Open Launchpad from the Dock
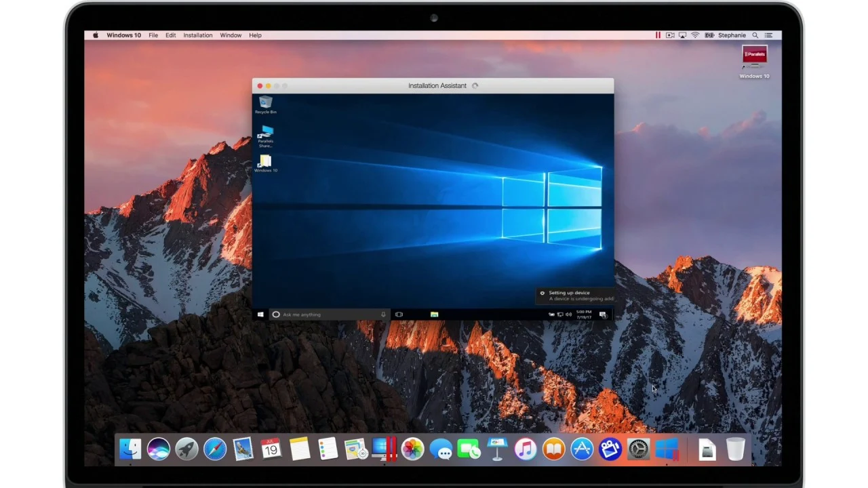868x488 pixels. pyautogui.click(x=186, y=449)
